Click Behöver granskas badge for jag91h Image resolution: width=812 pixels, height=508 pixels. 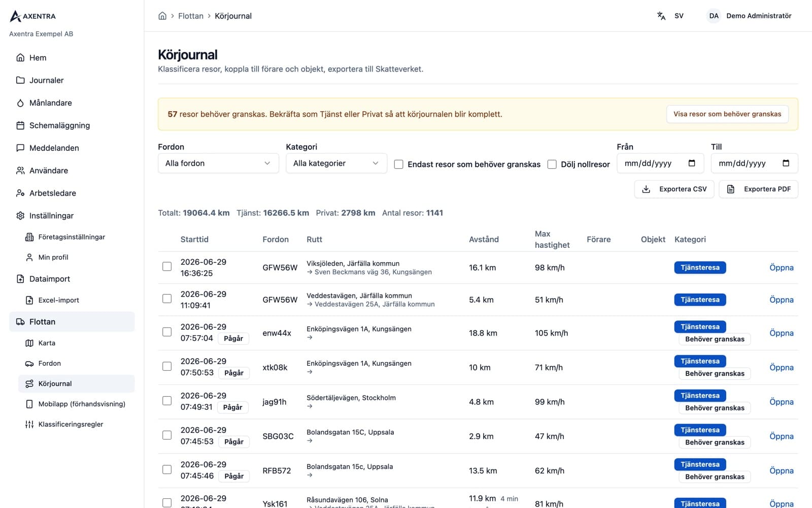pyautogui.click(x=715, y=408)
